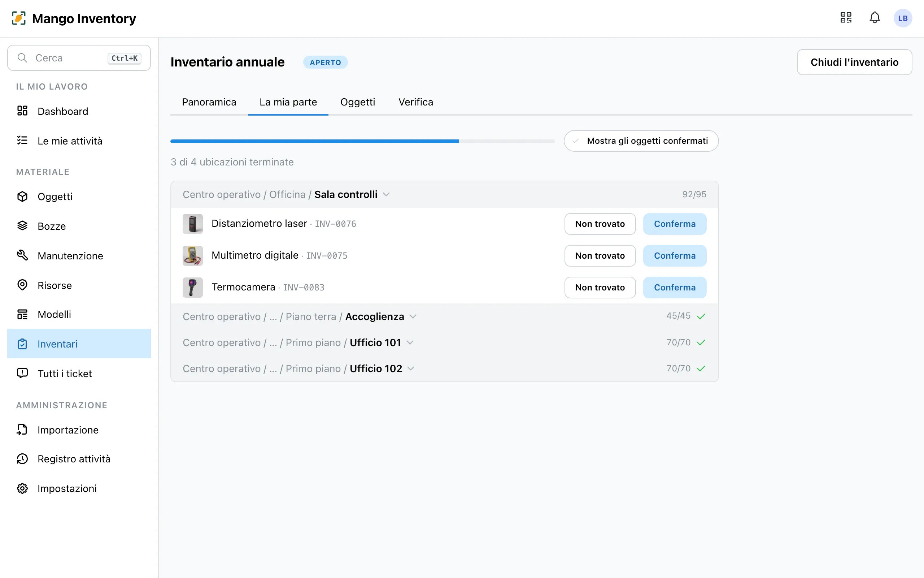Switch to the Panoramica tab
The image size is (924, 578).
click(x=209, y=102)
